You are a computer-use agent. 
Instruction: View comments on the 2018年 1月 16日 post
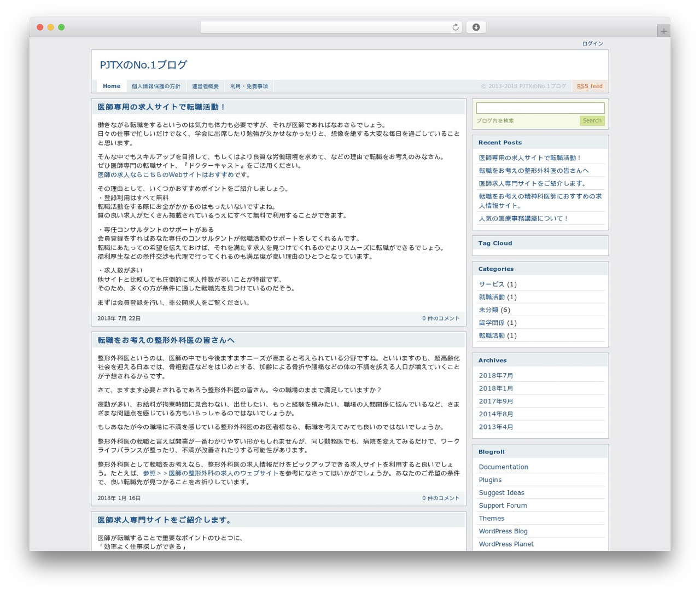click(x=441, y=498)
